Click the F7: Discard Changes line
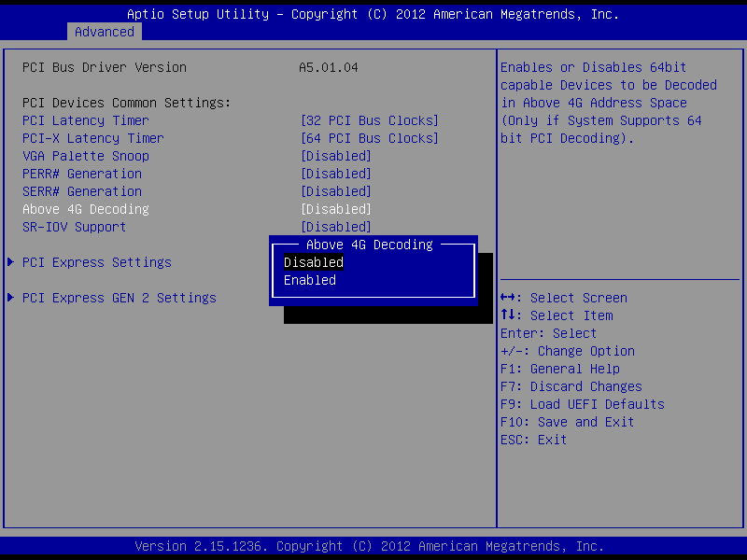The height and width of the screenshot is (560, 747). click(571, 386)
